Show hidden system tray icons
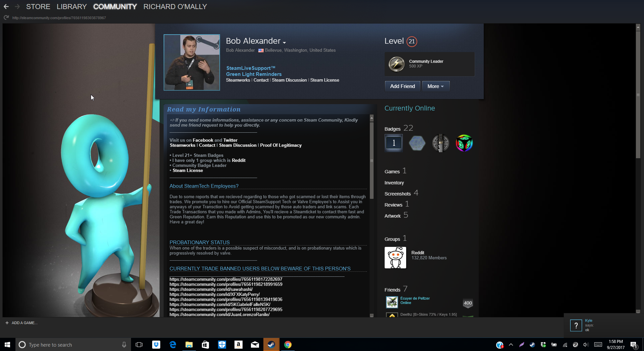644x351 pixels. (511, 345)
